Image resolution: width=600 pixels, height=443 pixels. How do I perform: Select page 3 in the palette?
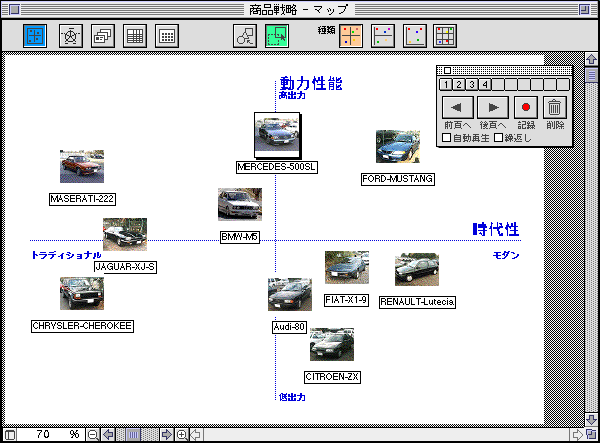[472, 85]
